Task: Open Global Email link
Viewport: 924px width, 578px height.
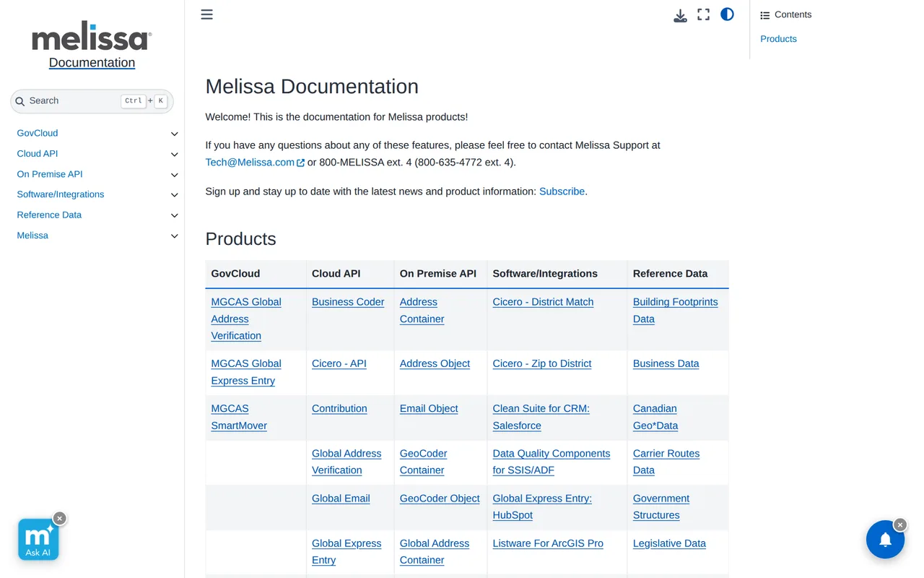Action: click(x=341, y=499)
